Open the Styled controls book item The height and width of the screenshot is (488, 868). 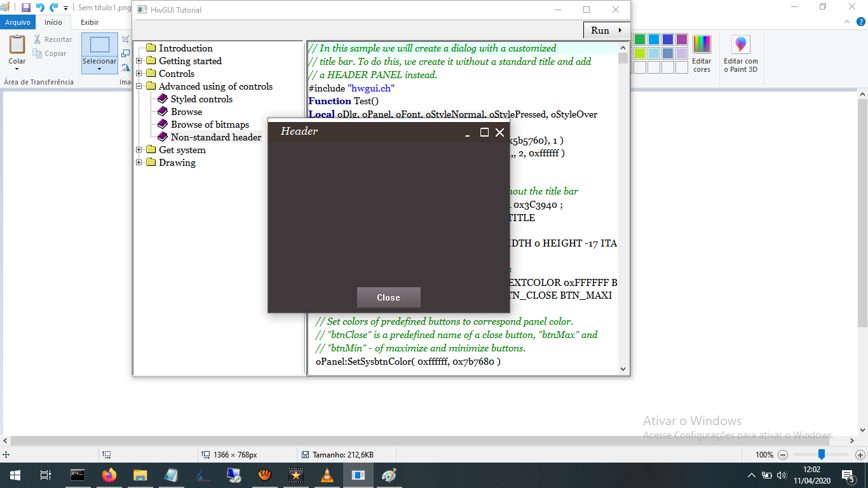point(201,99)
